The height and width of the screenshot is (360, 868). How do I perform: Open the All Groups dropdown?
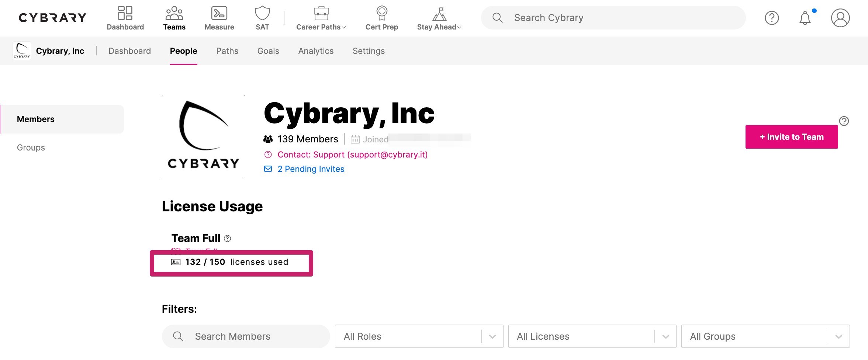tap(765, 336)
